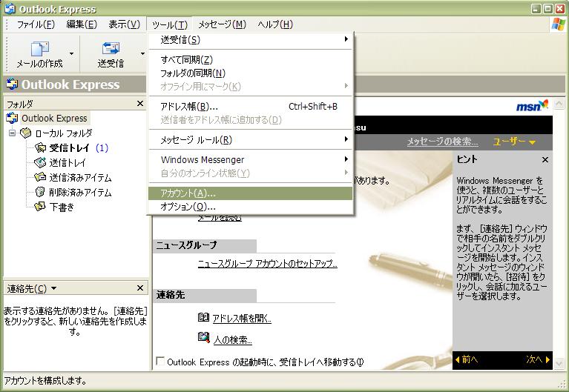Open the 送信トレイ outbox folder icon

(40, 163)
